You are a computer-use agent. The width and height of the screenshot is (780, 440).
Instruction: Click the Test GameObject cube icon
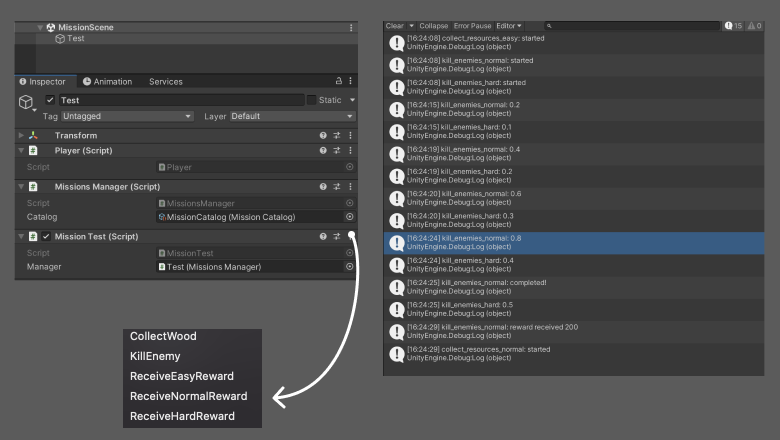pyautogui.click(x=26, y=101)
